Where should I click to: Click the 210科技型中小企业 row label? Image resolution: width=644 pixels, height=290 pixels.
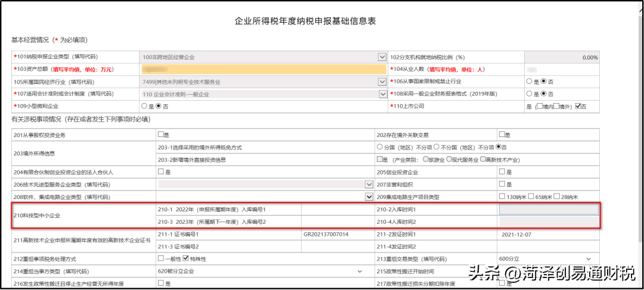37,216
